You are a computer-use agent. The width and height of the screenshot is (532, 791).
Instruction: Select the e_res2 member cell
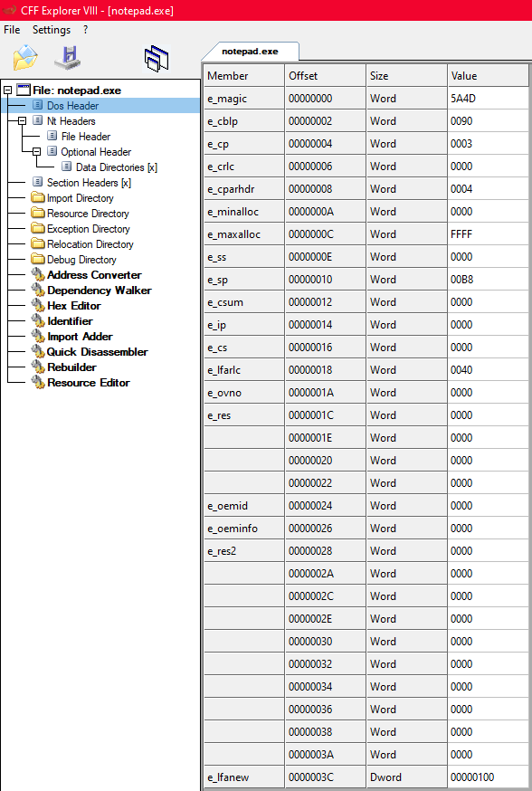coord(244,551)
